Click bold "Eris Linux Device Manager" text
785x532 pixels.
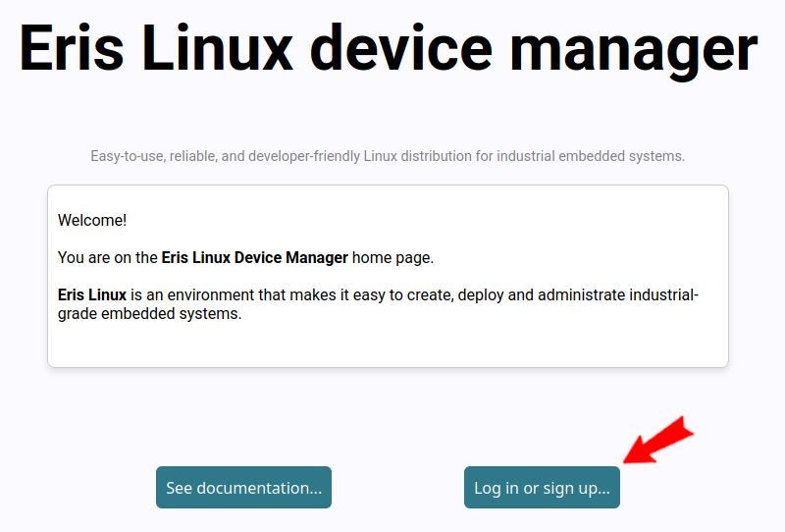click(x=254, y=258)
